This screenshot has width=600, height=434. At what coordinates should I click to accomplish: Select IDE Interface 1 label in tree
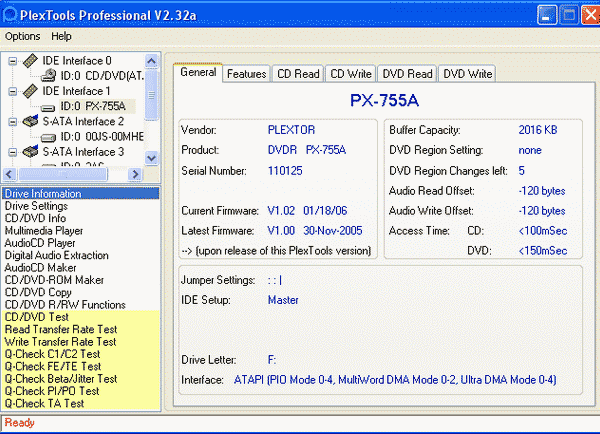76,91
